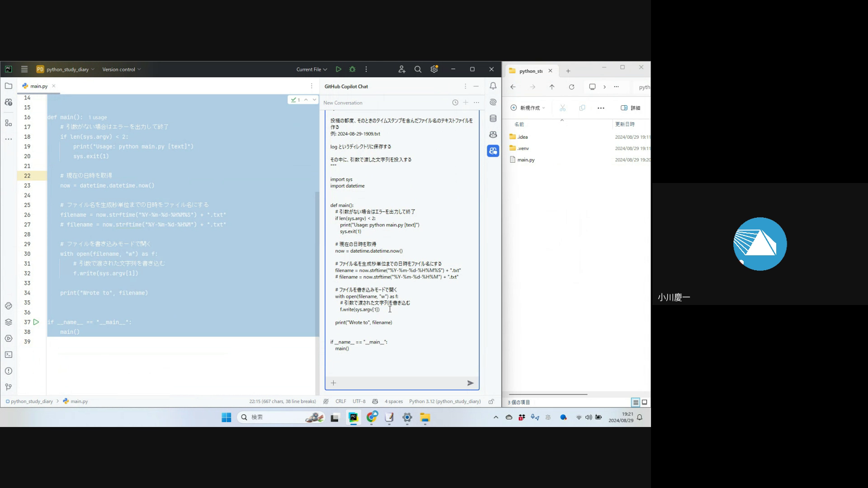This screenshot has width=868, height=488.
Task: Open the Database tool window icon
Action: pos(493,118)
